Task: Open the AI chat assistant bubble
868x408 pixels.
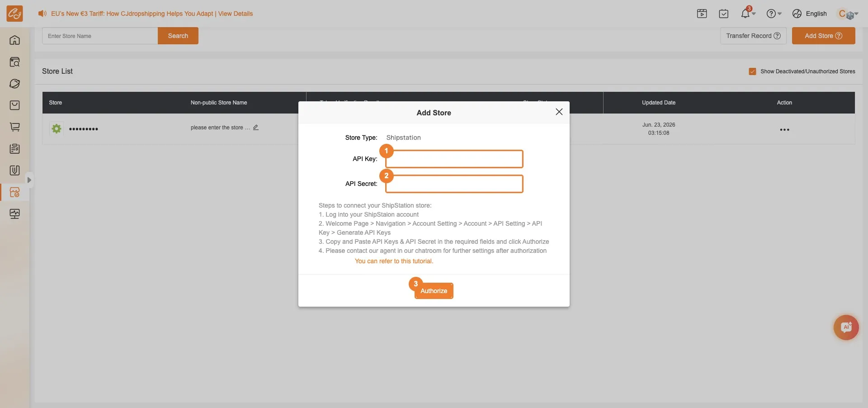Action: 846,327
